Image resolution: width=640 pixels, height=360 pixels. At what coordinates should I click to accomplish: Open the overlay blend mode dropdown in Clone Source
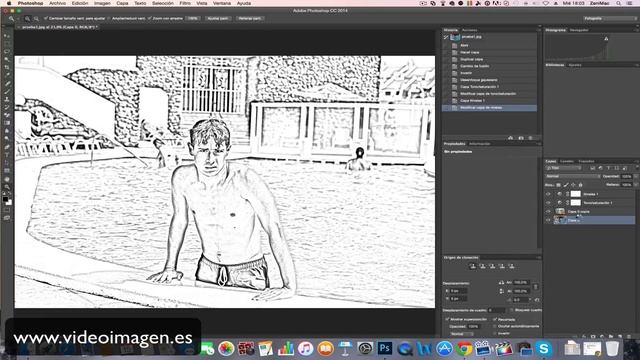(x=462, y=334)
